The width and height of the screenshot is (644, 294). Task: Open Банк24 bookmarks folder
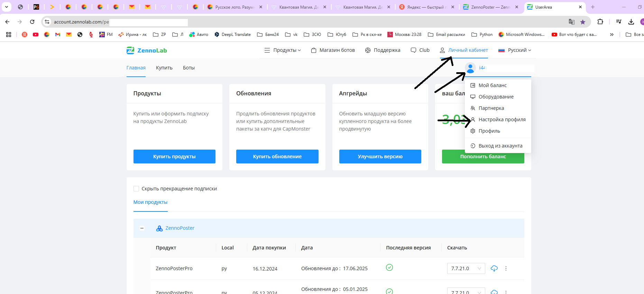coord(268,35)
